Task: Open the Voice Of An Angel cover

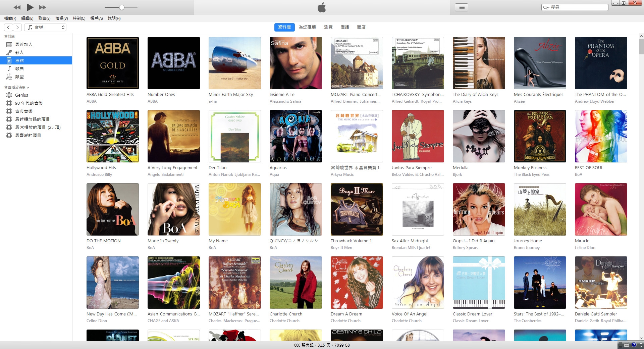Action: click(x=418, y=283)
